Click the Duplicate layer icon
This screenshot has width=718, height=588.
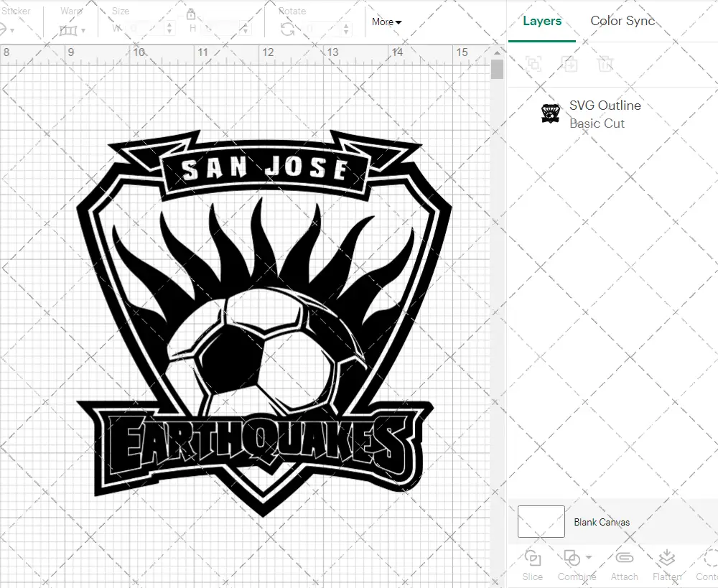(x=570, y=64)
